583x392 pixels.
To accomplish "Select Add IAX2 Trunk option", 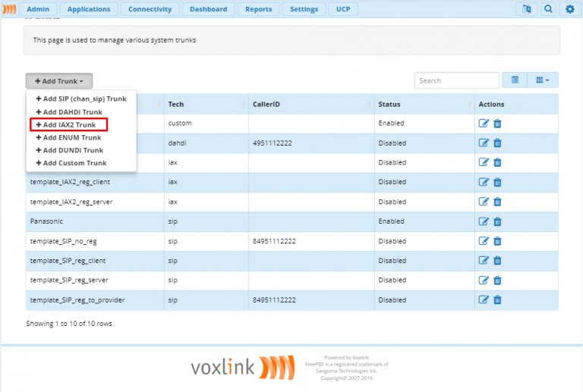I will [x=69, y=124].
